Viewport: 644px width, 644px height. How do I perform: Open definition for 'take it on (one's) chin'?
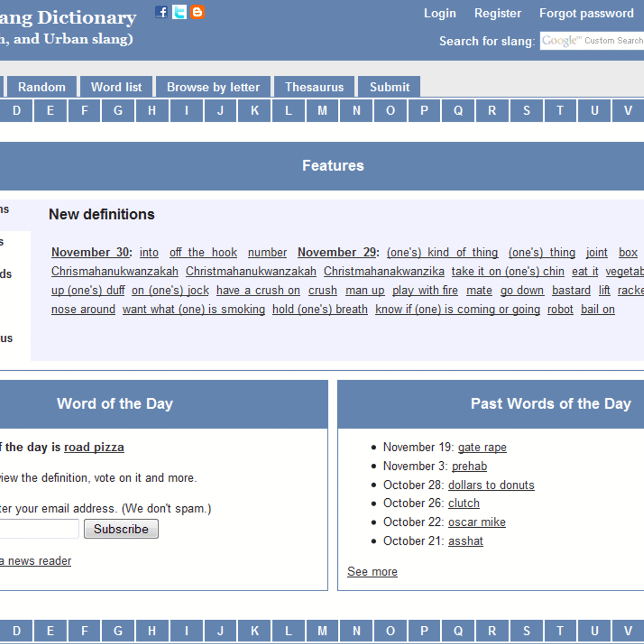click(x=508, y=271)
